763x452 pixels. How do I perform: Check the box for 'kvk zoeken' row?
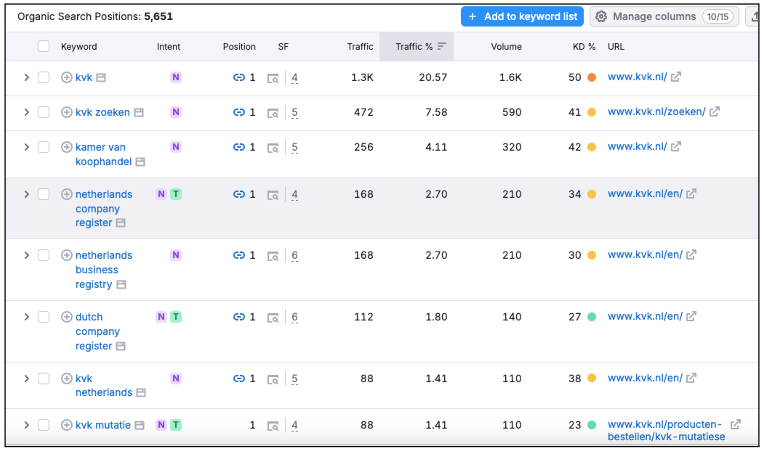click(x=43, y=112)
